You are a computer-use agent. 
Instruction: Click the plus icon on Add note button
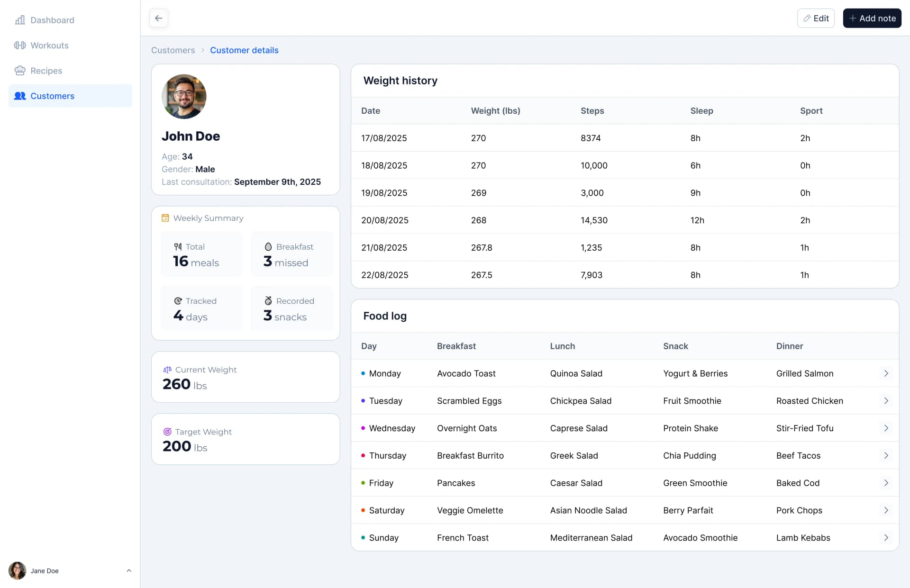[853, 18]
